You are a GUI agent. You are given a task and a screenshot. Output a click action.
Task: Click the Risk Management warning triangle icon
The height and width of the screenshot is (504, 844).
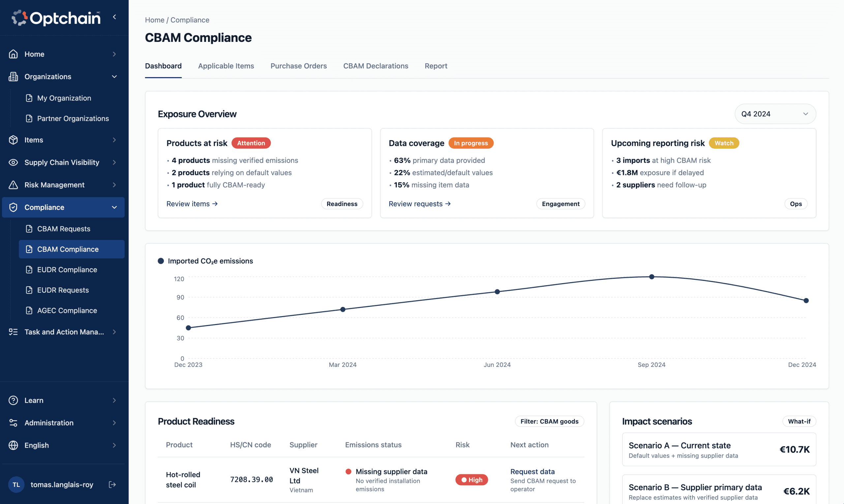coord(13,185)
